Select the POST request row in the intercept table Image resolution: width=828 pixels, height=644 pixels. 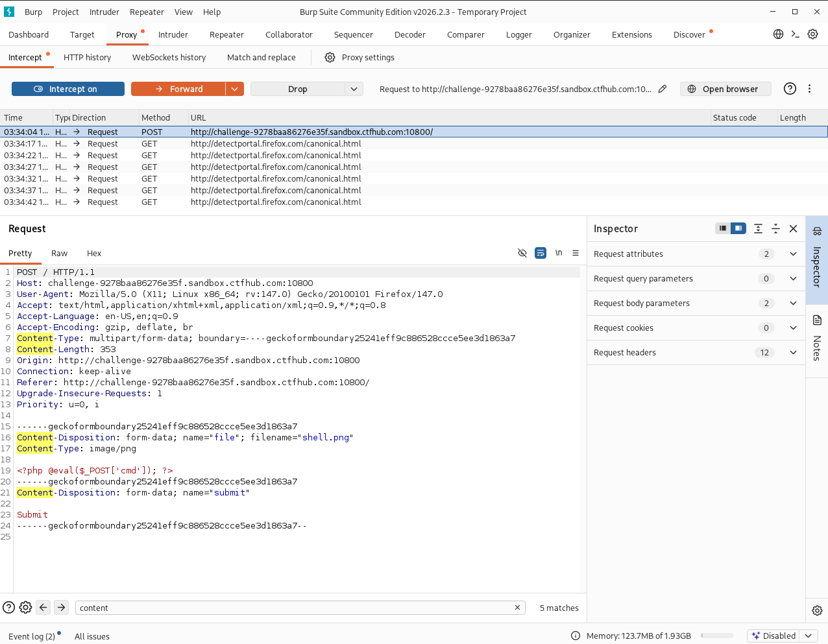pos(414,132)
